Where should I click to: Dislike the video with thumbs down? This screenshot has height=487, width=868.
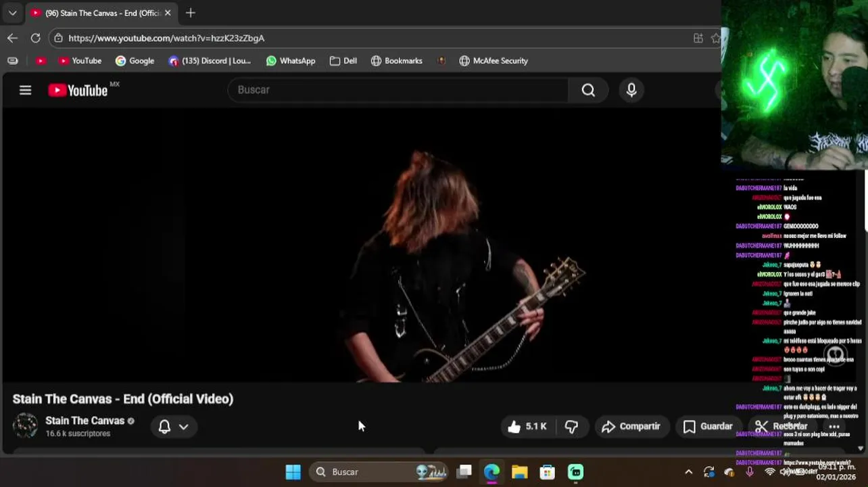(571, 426)
